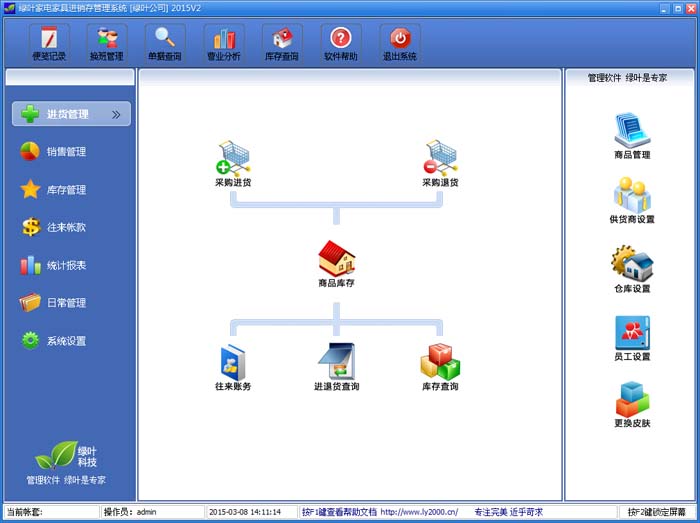700x523 pixels.
Task: Select 销售管理 in left sidebar
Action: [x=66, y=152]
